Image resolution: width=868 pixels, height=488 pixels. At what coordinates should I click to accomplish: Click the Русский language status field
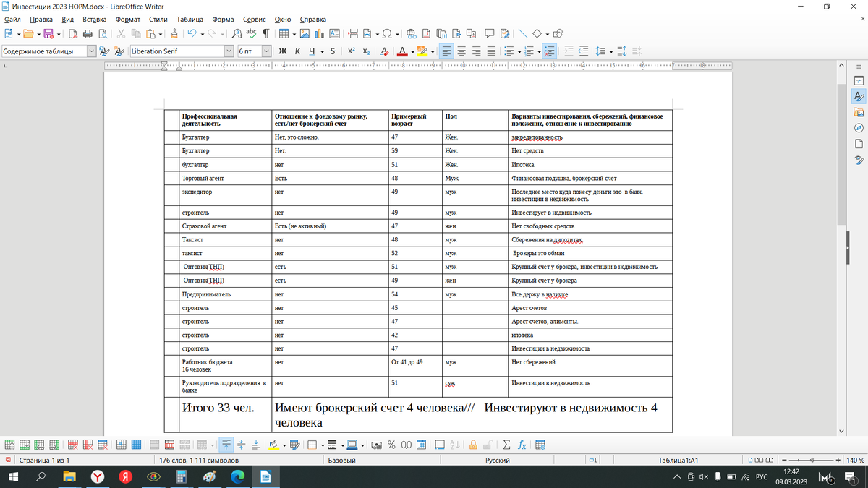[497, 461]
